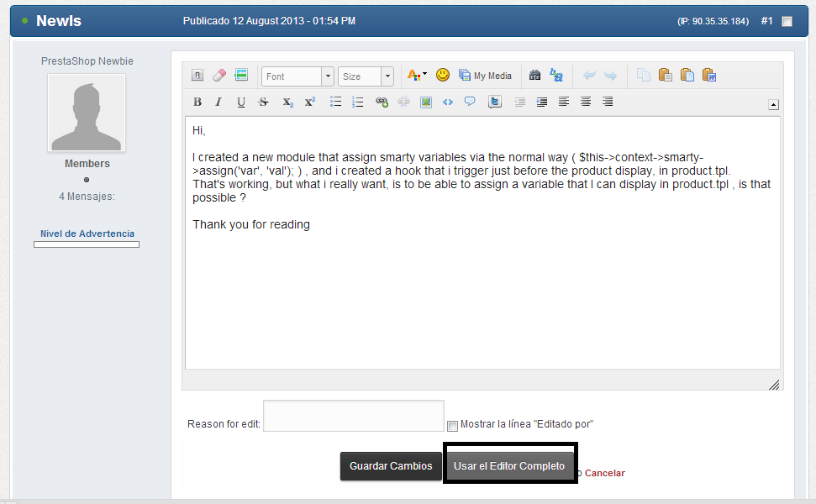Insert a bulleted list
Viewport: 816px width, 504px height.
336,102
